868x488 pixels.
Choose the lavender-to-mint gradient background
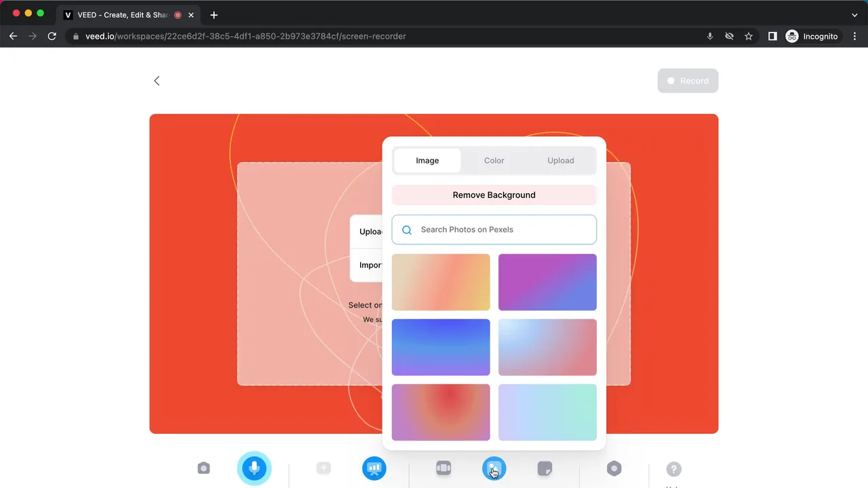coord(547,412)
